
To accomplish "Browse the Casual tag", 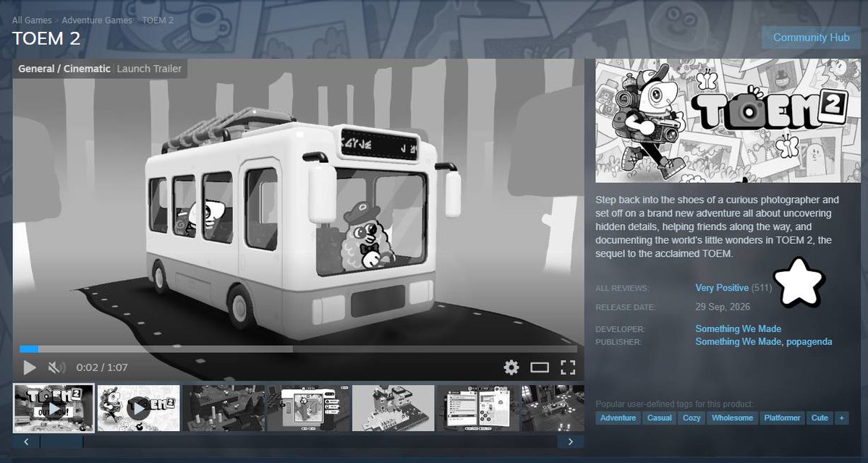I will pos(659,418).
